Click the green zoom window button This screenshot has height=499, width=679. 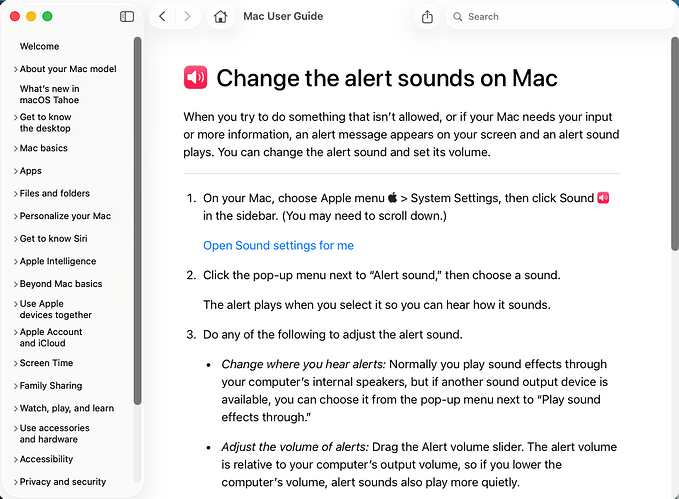(x=47, y=16)
